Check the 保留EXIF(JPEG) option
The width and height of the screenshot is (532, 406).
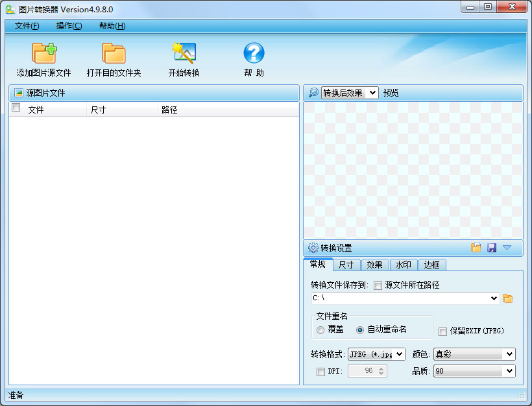click(443, 331)
